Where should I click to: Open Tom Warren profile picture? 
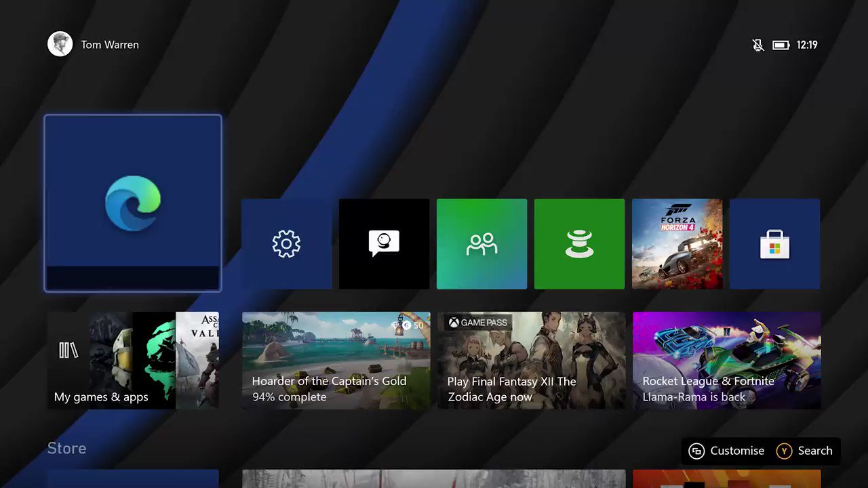(x=60, y=44)
